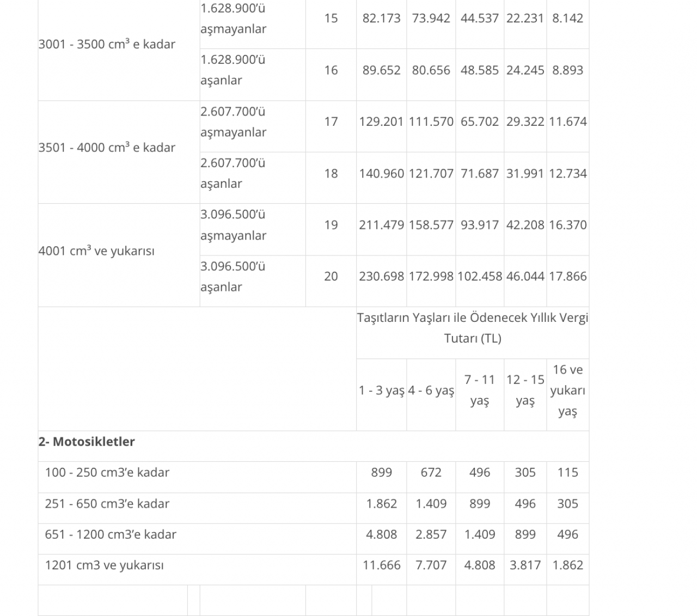697x616 pixels.
Task: Click the "3001 - 3500 cm³ e kadar" row label
Action: (107, 44)
